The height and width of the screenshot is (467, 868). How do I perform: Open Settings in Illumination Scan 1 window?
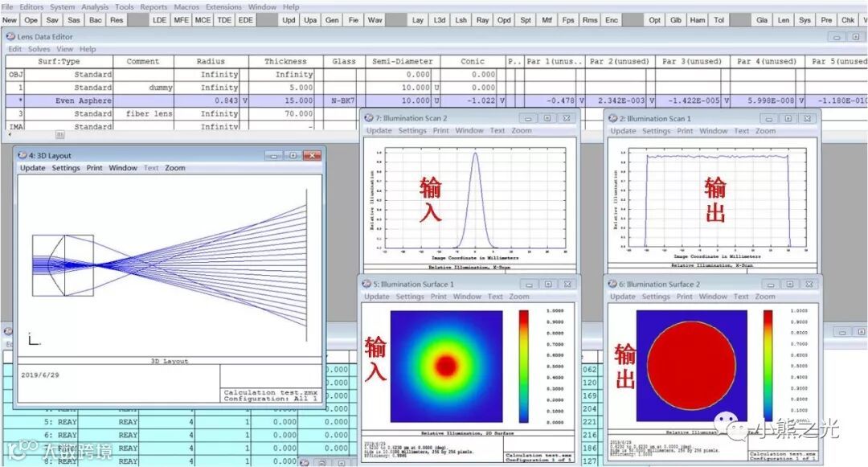click(656, 131)
